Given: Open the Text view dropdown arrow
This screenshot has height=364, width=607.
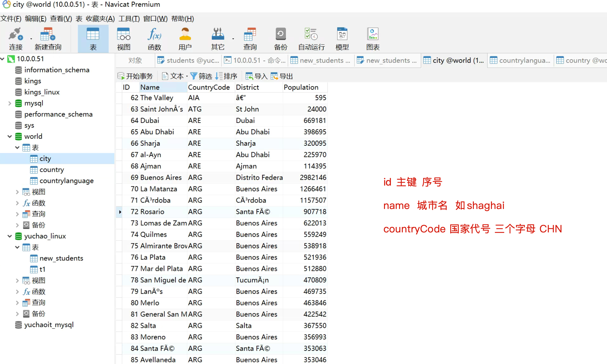Looking at the screenshot, I should click(x=187, y=76).
